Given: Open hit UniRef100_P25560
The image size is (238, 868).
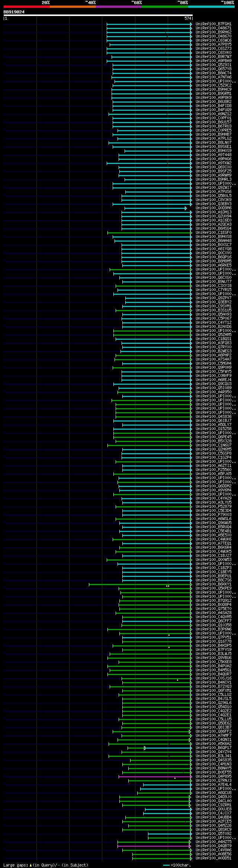Looking at the screenshot, I should pos(213,470).
